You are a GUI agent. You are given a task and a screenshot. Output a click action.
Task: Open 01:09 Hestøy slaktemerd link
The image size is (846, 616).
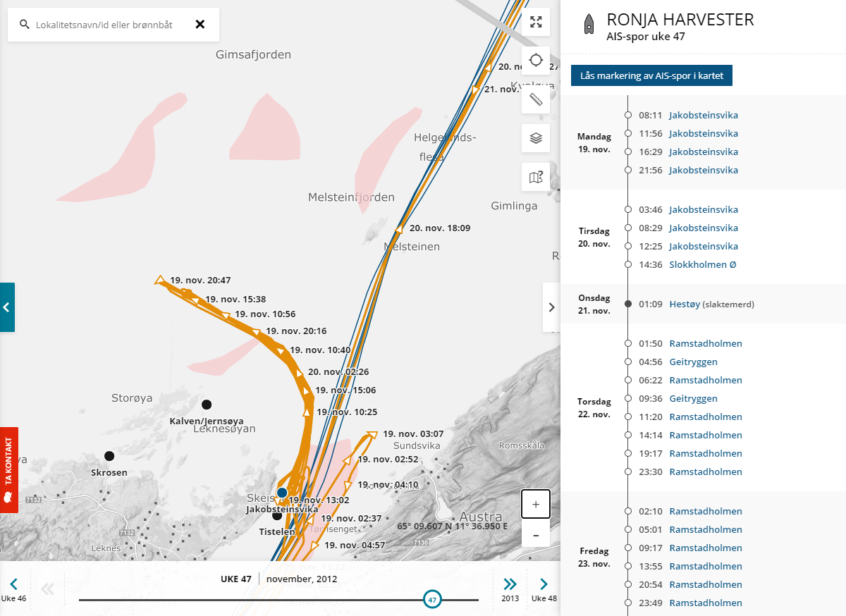(x=685, y=304)
